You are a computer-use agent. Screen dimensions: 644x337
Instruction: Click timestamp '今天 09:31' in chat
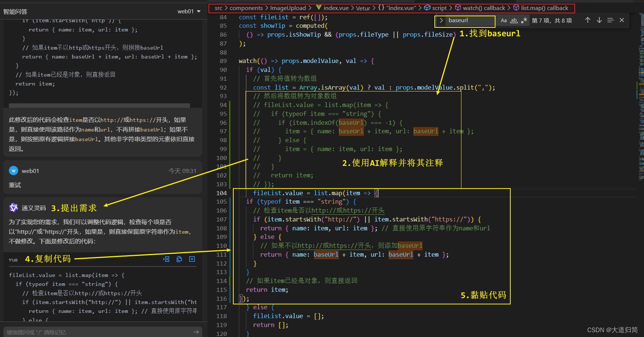(182, 171)
